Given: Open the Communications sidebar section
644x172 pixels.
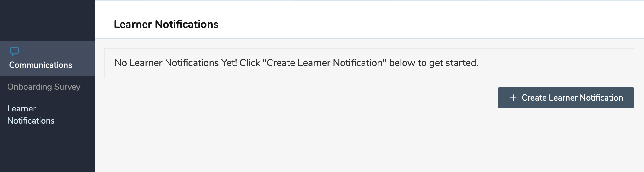Looking at the screenshot, I should coord(40,65).
